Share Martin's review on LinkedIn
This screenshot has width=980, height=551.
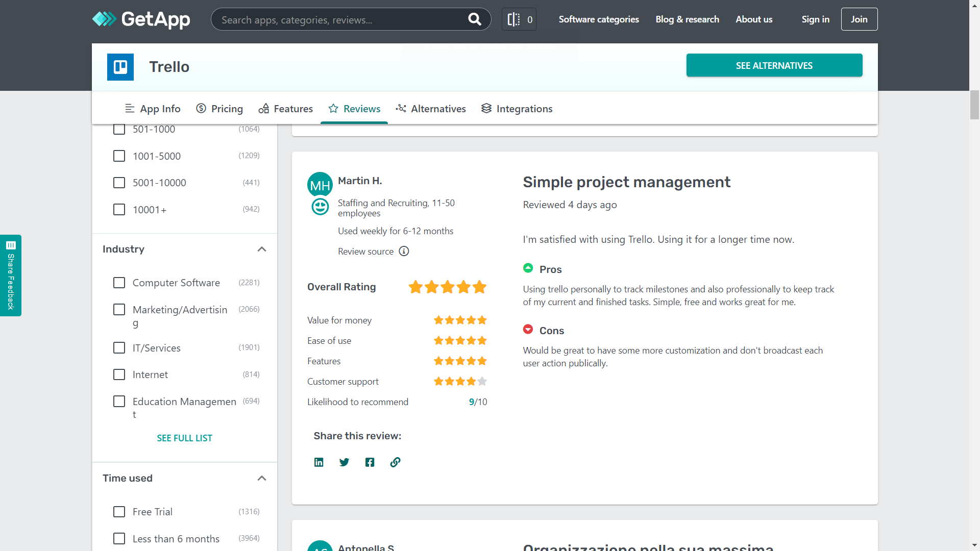[318, 462]
